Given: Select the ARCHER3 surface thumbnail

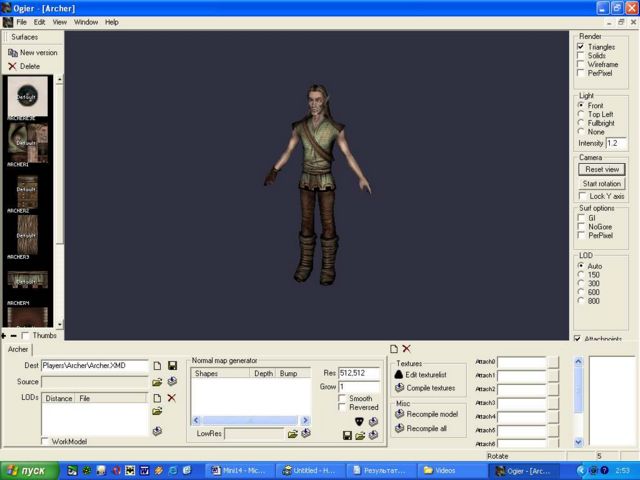Looking at the screenshot, I should (27, 236).
